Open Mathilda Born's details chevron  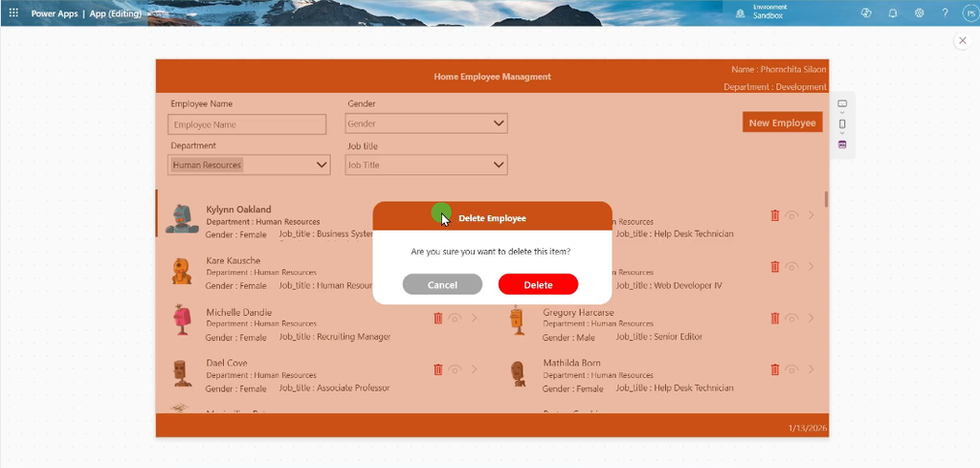click(812, 369)
